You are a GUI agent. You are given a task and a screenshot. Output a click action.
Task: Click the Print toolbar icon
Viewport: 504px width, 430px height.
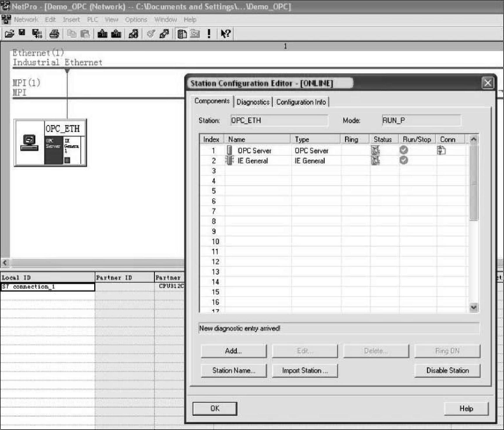click(54, 34)
